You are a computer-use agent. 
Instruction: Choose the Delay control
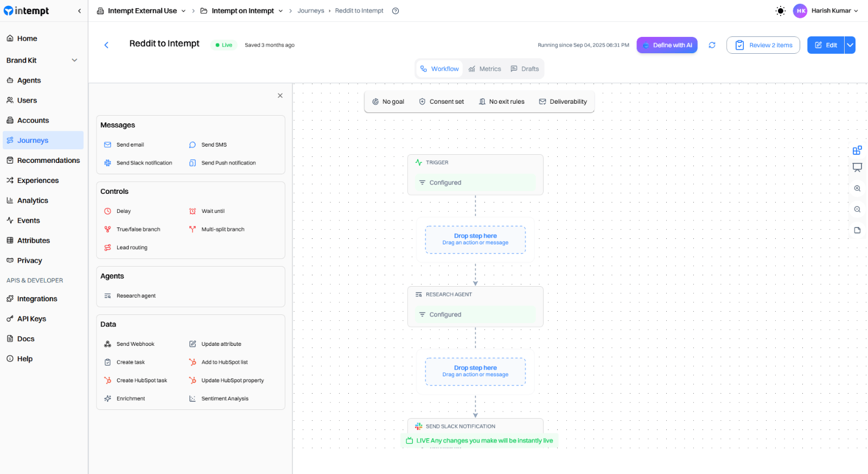[118, 211]
